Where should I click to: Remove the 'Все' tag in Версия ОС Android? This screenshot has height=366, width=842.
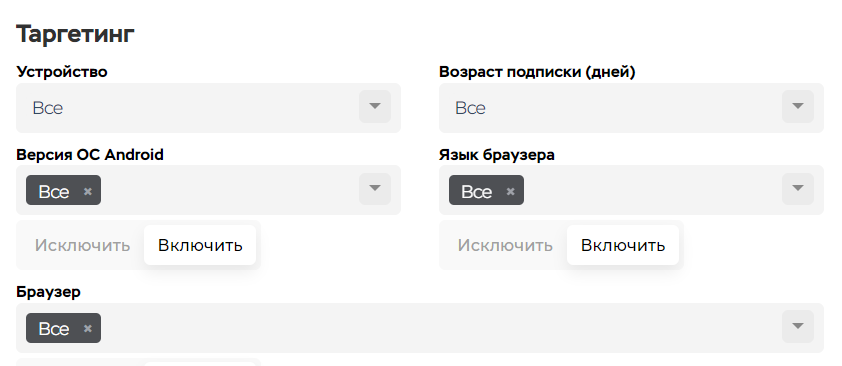click(x=88, y=191)
